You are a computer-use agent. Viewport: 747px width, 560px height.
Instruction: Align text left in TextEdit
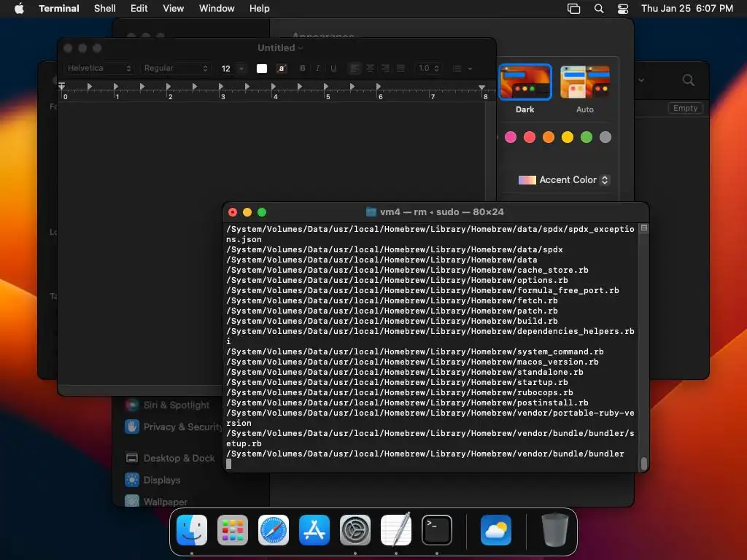tap(354, 68)
